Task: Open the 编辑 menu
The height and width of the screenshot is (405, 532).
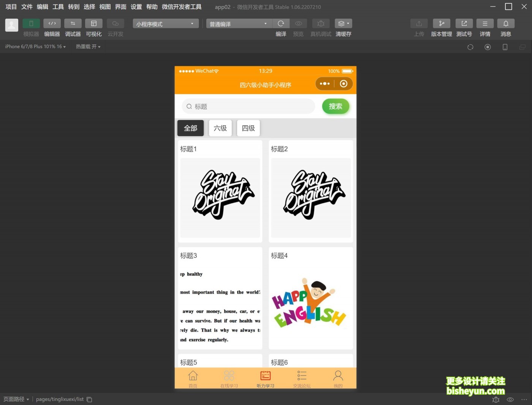Action: tap(43, 7)
